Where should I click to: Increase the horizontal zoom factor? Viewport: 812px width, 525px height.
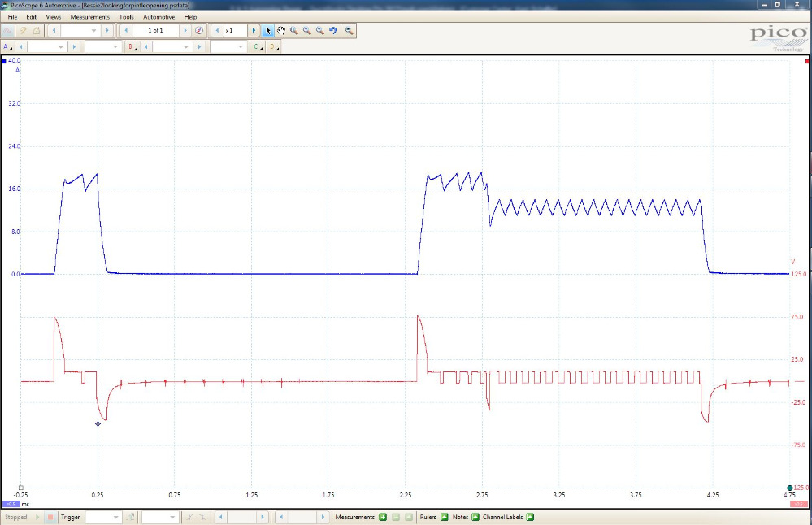click(254, 31)
